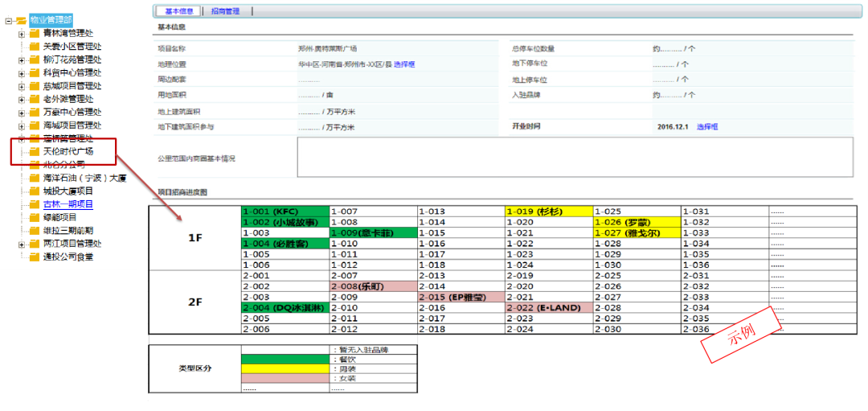
Task: Open the 吉林一期项目 link in tree
Action: pos(68,204)
